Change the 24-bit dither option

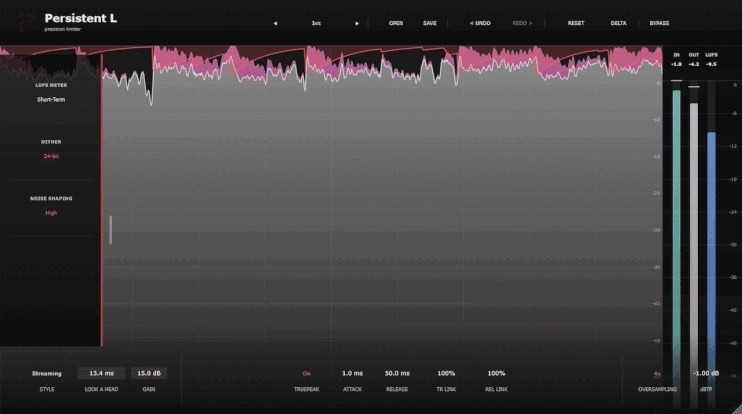tap(51, 156)
